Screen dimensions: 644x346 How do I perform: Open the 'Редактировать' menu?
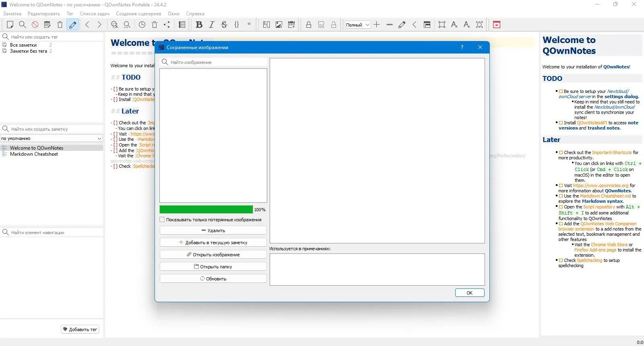[44, 14]
